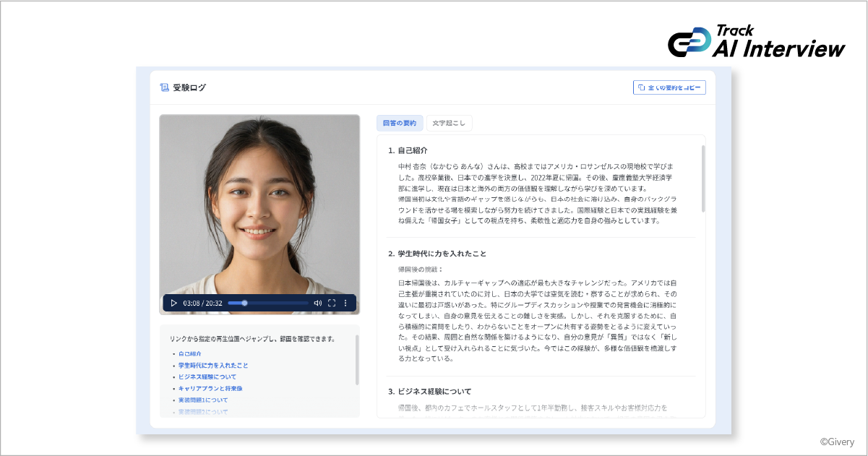Viewport: 868px width, 456px height.
Task: Switch to the 回答の要約 tab
Action: coord(400,123)
